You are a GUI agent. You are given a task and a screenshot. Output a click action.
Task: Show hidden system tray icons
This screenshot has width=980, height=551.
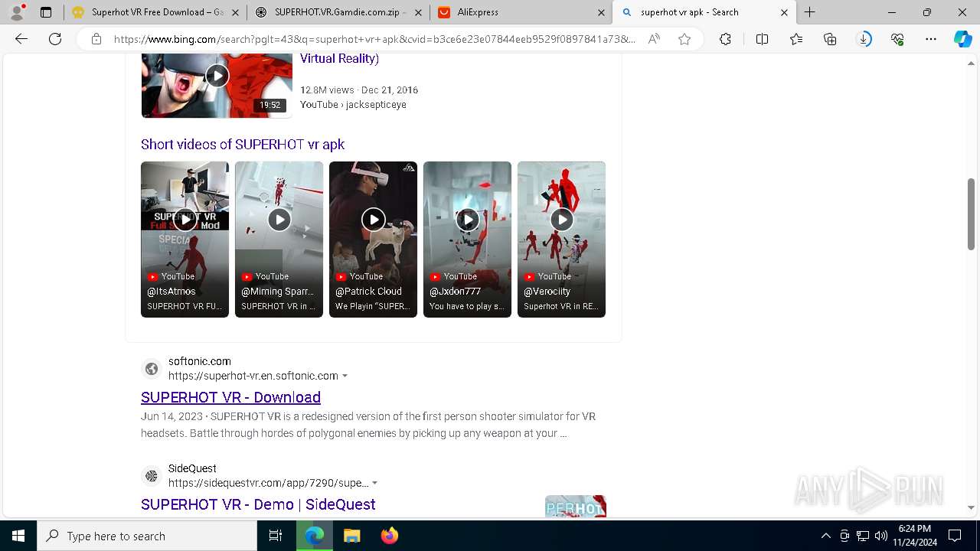825,536
